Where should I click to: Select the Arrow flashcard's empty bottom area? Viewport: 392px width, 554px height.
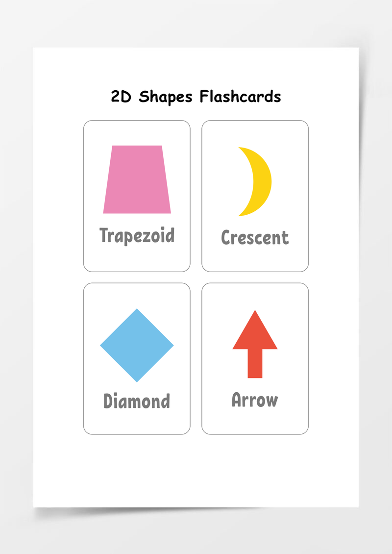255,421
